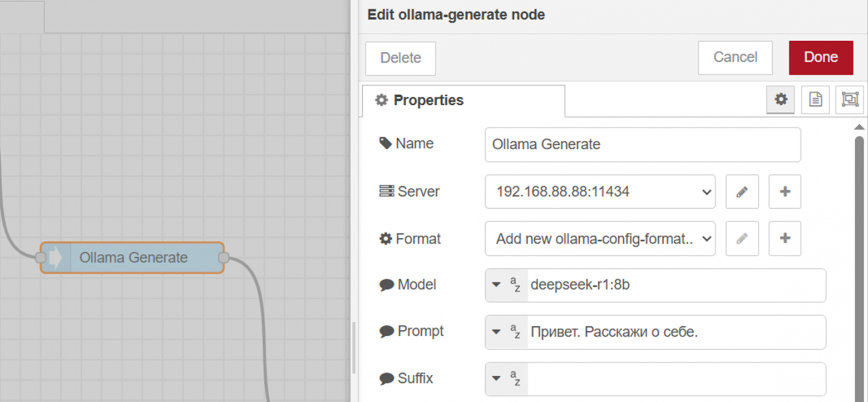Confirm changes with the Done button
Screen dimensions: 868x402
pyautogui.click(x=821, y=57)
